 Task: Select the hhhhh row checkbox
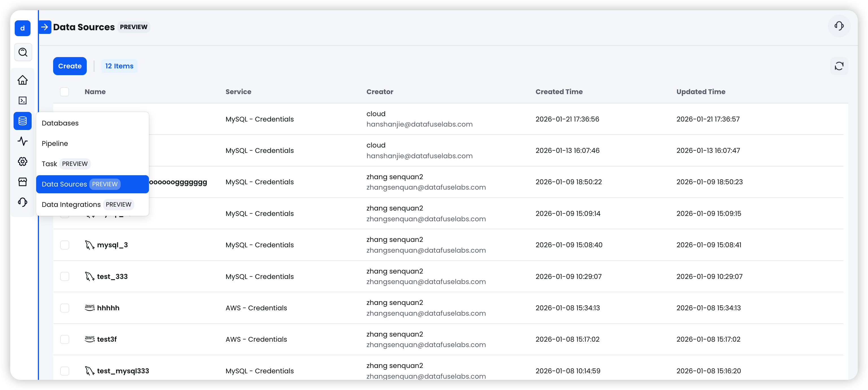coord(65,308)
